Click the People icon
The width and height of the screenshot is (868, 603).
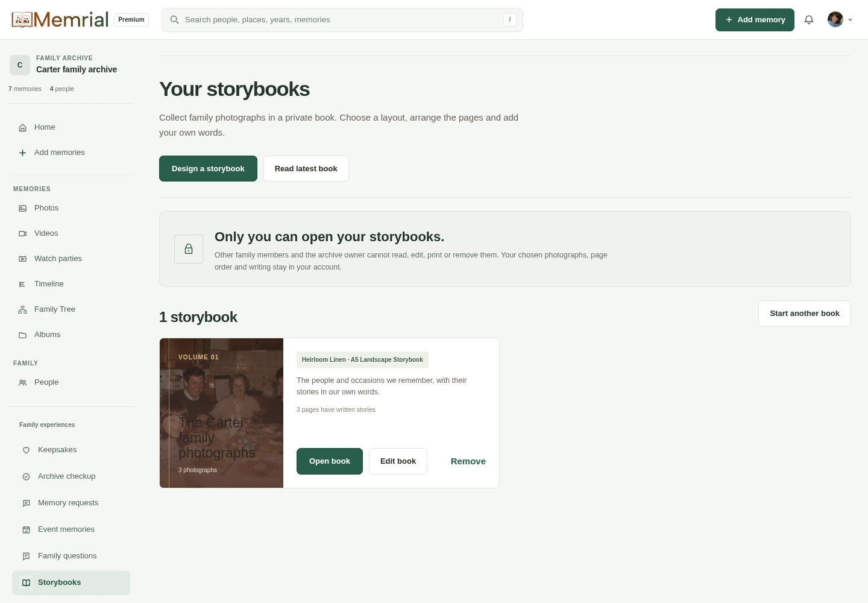click(22, 382)
